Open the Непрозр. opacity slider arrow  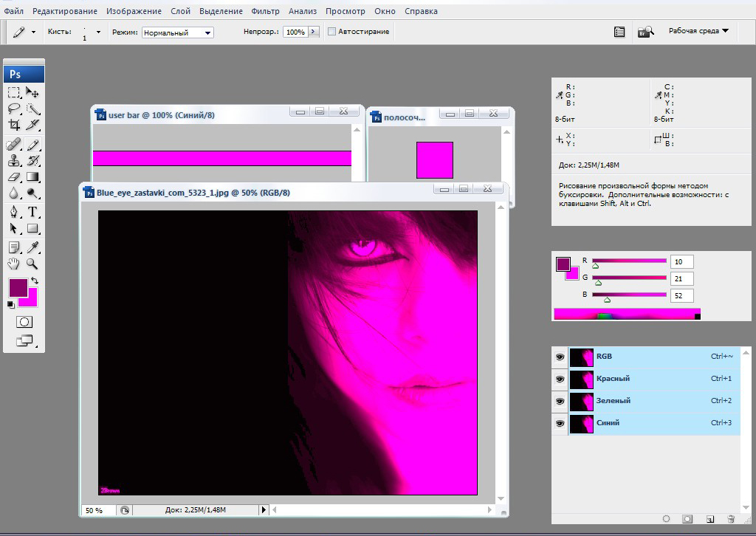coord(314,32)
